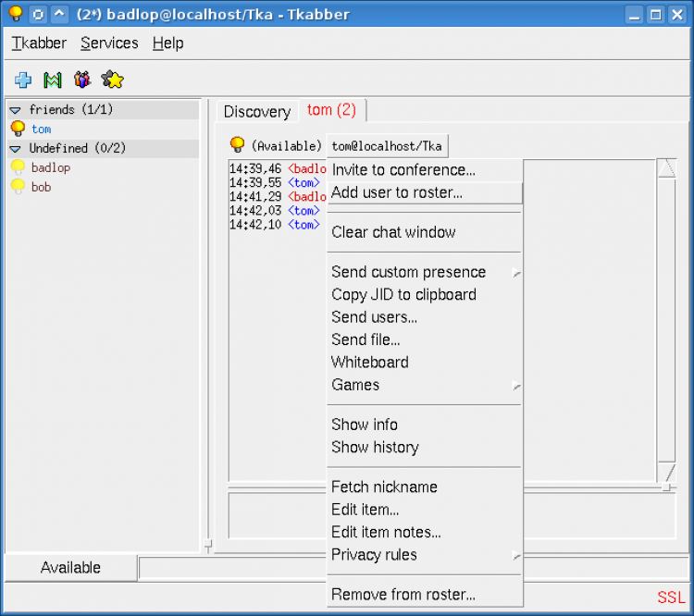
Task: Click the lightbulb icon next to tom in roster
Action: point(19,129)
